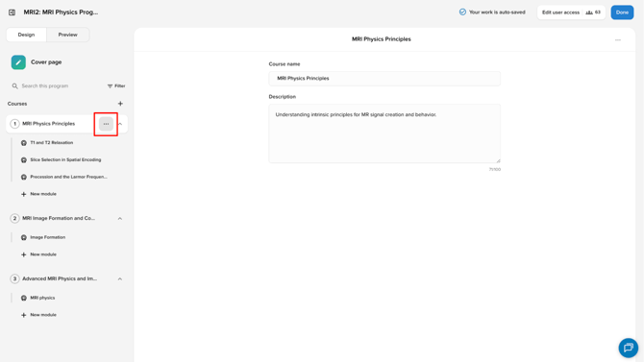Add a new course with plus icon
This screenshot has height=362, width=644.
point(120,104)
